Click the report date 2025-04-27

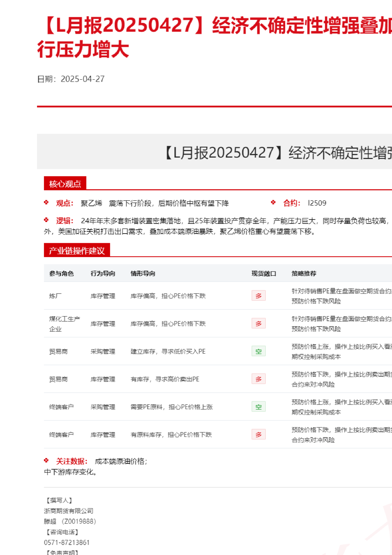point(82,79)
